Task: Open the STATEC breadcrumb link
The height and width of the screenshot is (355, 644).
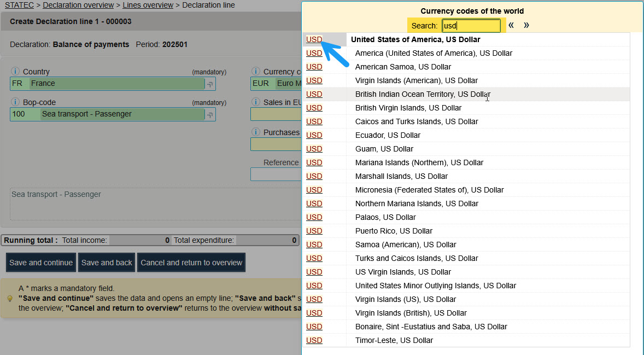Action: pos(19,5)
